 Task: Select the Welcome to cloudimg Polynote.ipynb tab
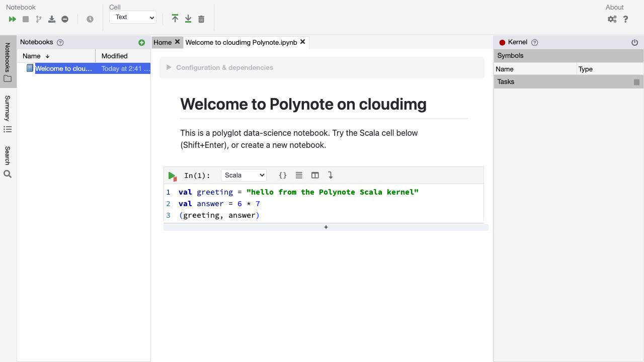click(x=241, y=42)
